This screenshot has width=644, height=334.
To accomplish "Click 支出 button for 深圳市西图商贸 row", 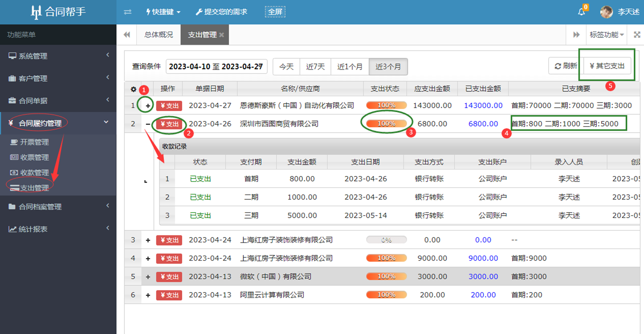I will pyautogui.click(x=169, y=124).
